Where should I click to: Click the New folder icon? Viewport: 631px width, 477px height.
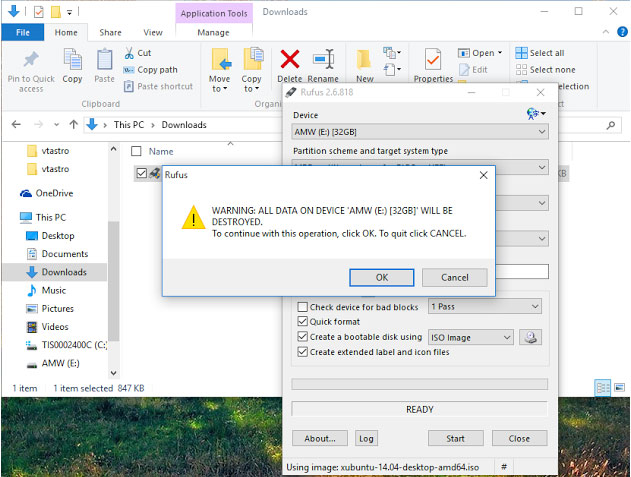pos(364,59)
